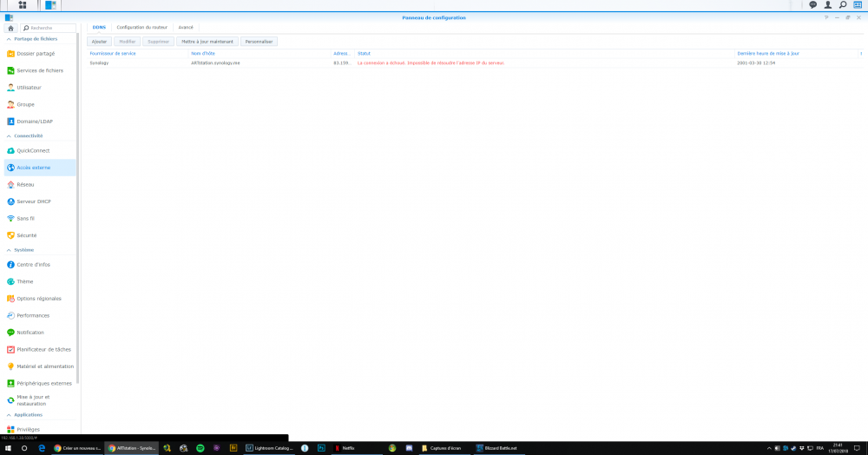Screen dimensions: 868x455
Task: Open the DSM widgets panel icon
Action: (858, 5)
